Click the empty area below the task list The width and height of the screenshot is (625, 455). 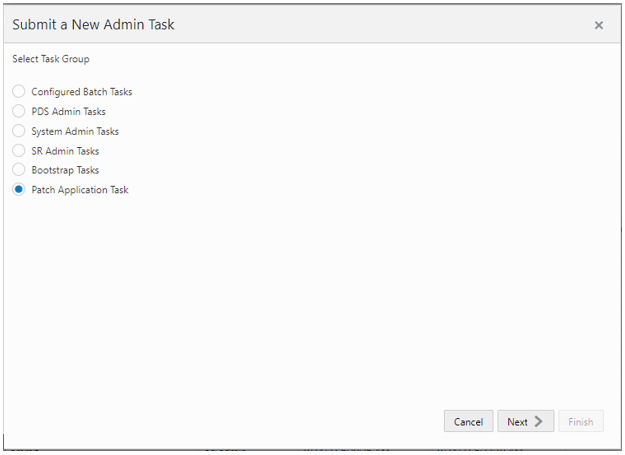point(312,300)
